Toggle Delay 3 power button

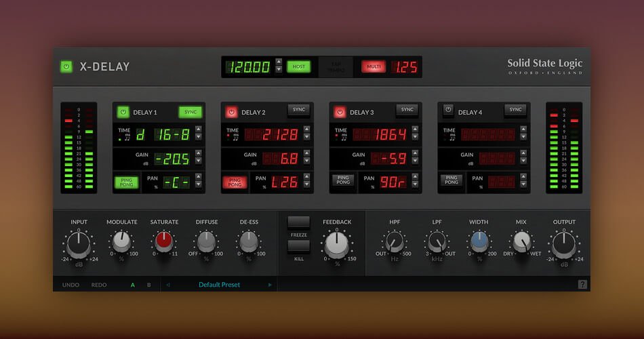tap(340, 112)
